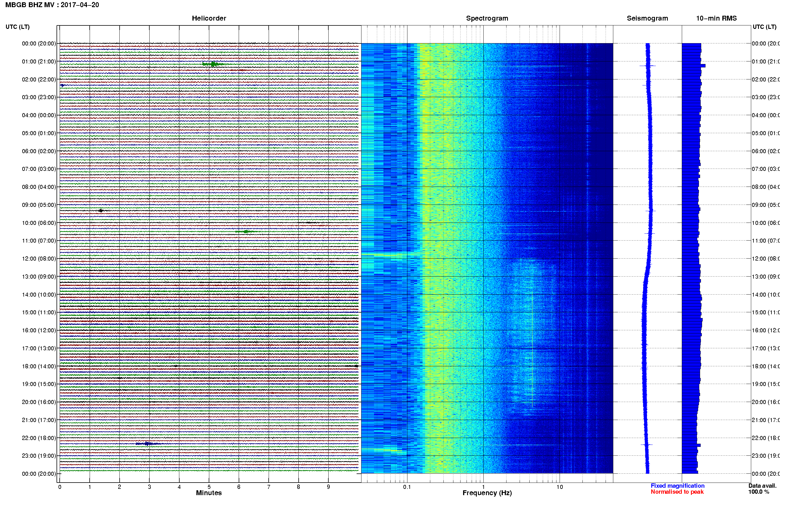812x508 pixels.
Task: Click the left '12:00 (08:00)' time label
Action: pyautogui.click(x=39, y=259)
